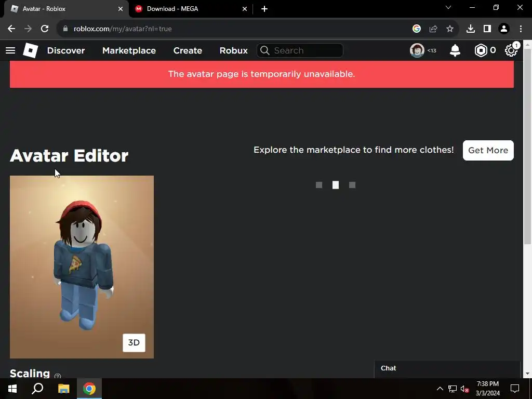This screenshot has height=399, width=532.
Task: Click the page vertical scrollbar
Action: click(x=527, y=146)
